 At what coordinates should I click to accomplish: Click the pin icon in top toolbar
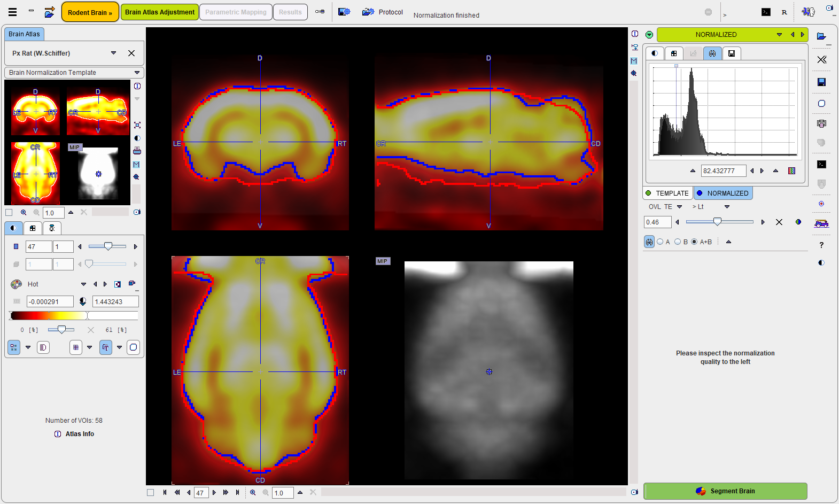[320, 12]
